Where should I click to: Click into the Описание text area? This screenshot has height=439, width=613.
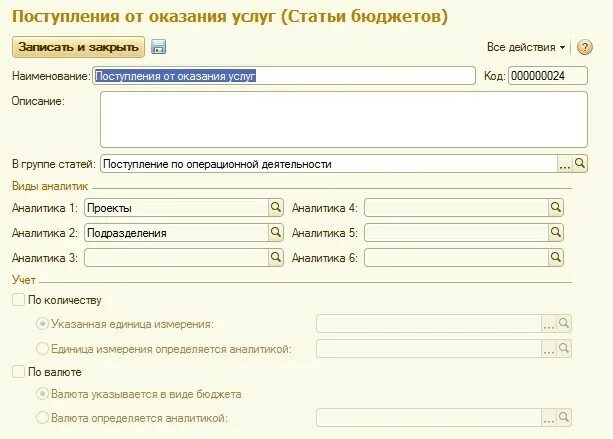pyautogui.click(x=343, y=120)
